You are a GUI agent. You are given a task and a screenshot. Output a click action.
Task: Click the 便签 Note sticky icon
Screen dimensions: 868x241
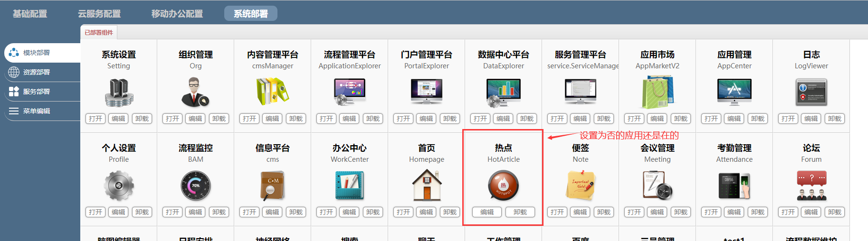(580, 185)
